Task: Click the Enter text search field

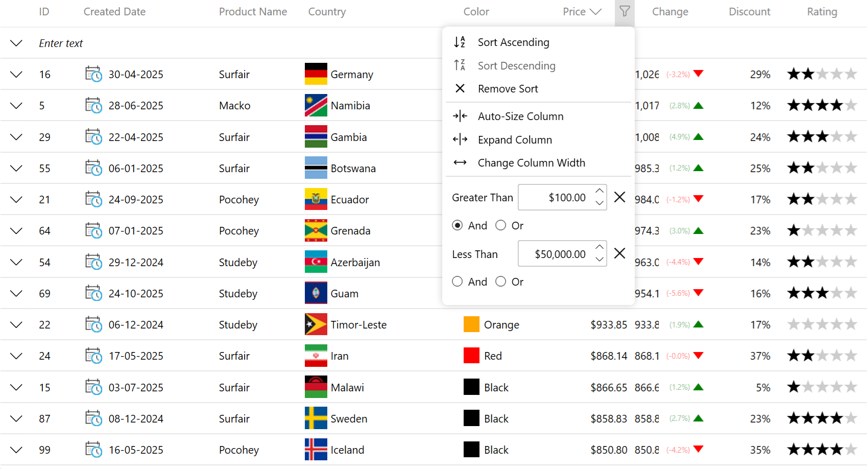Action: (61, 43)
